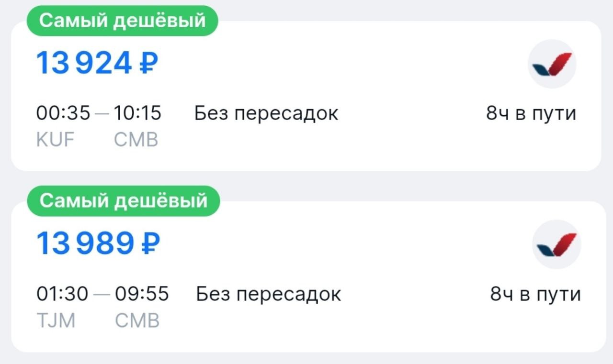This screenshot has width=613, height=364.
Task: Select the CMB code under 10:15
Action: (x=136, y=140)
